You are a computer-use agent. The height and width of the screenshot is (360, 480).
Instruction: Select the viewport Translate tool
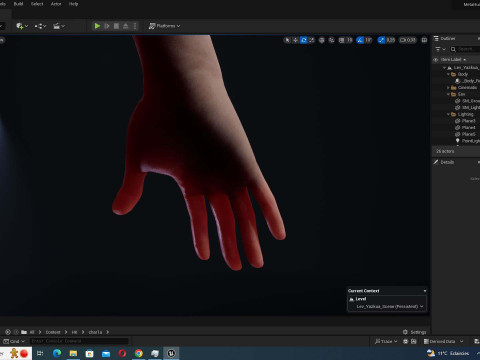pyautogui.click(x=295, y=40)
